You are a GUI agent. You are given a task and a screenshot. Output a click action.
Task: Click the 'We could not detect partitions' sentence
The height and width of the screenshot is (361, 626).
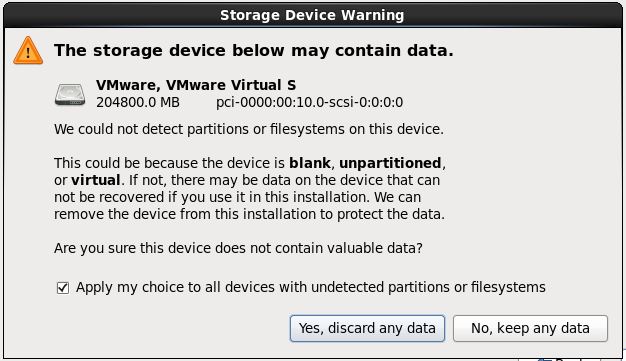coord(249,129)
